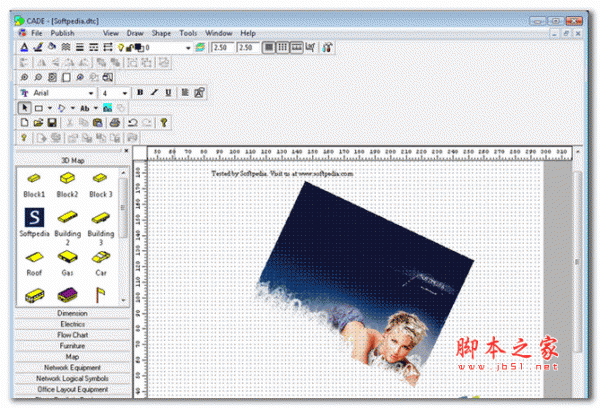Undo the last action

click(x=132, y=123)
